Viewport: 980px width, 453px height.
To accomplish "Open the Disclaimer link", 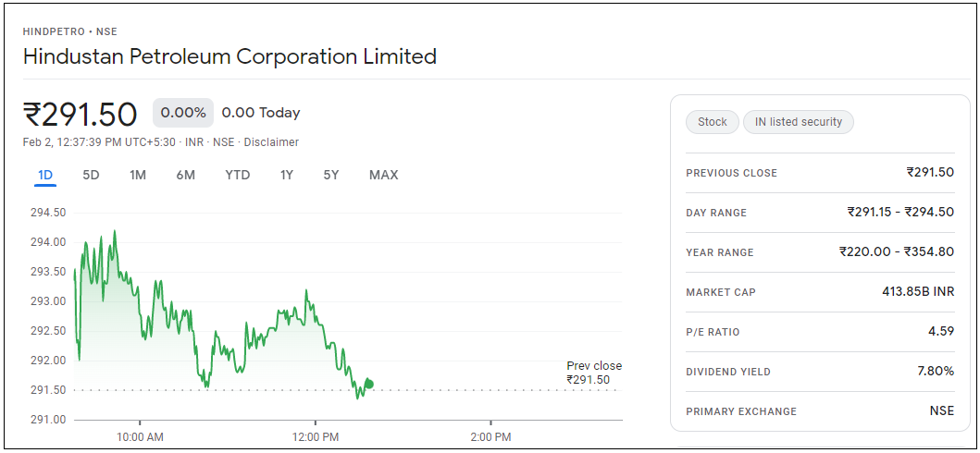I will coord(271,142).
